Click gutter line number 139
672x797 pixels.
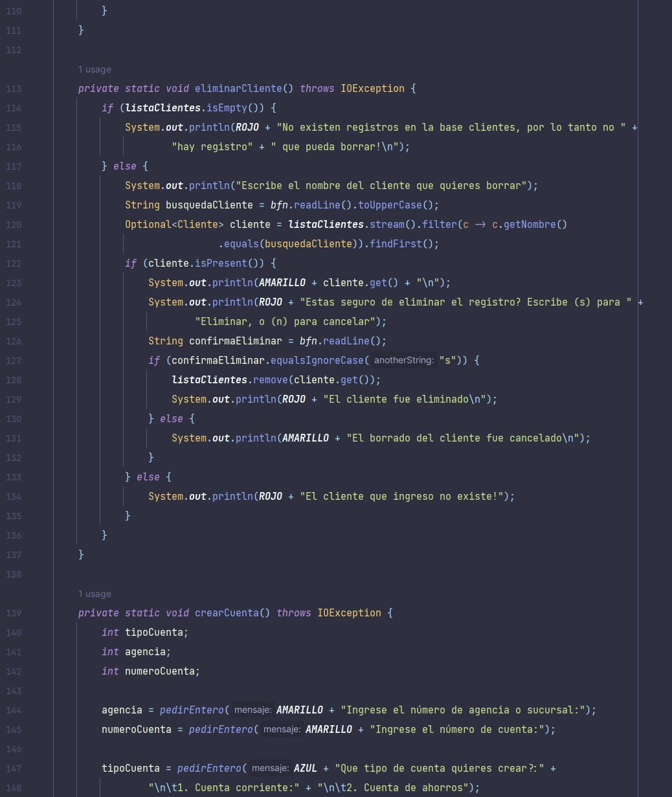pyautogui.click(x=14, y=613)
